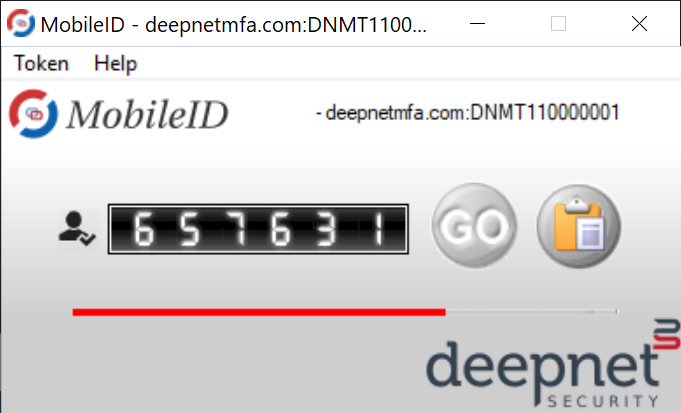Viewport: 681px width, 413px height.
Task: Open the title bar application icon menu
Action: [x=20, y=23]
